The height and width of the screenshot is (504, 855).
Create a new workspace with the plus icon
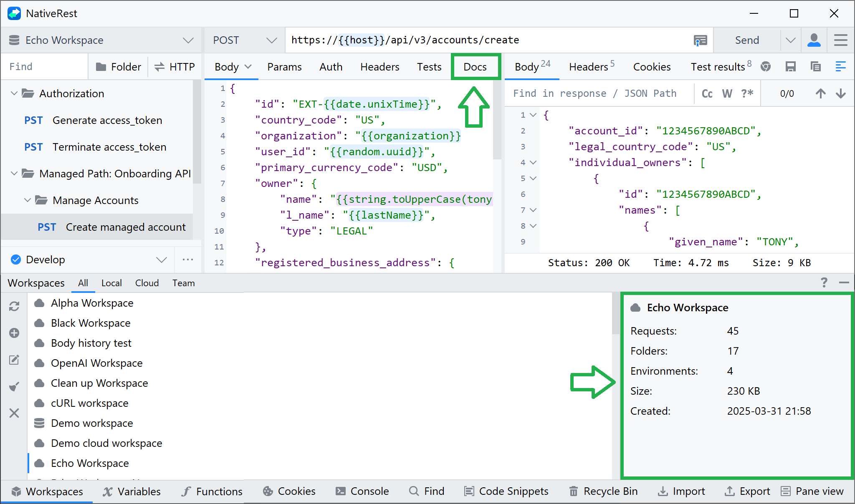14,333
